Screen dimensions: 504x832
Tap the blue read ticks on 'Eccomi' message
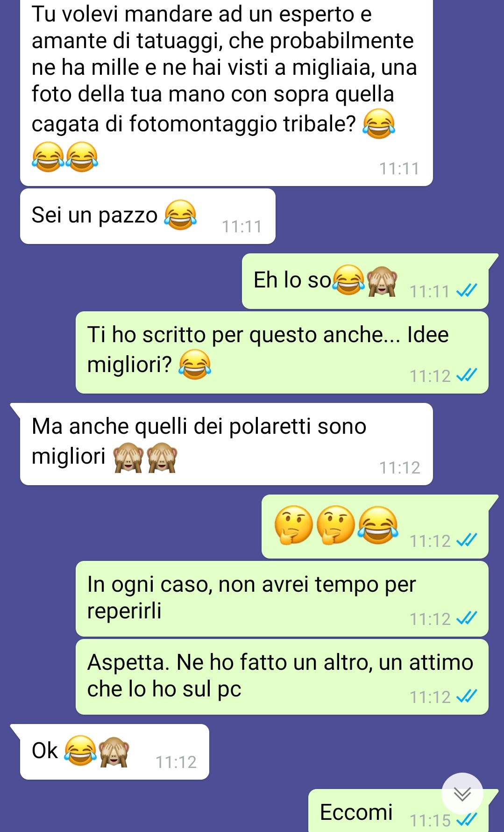click(x=467, y=820)
